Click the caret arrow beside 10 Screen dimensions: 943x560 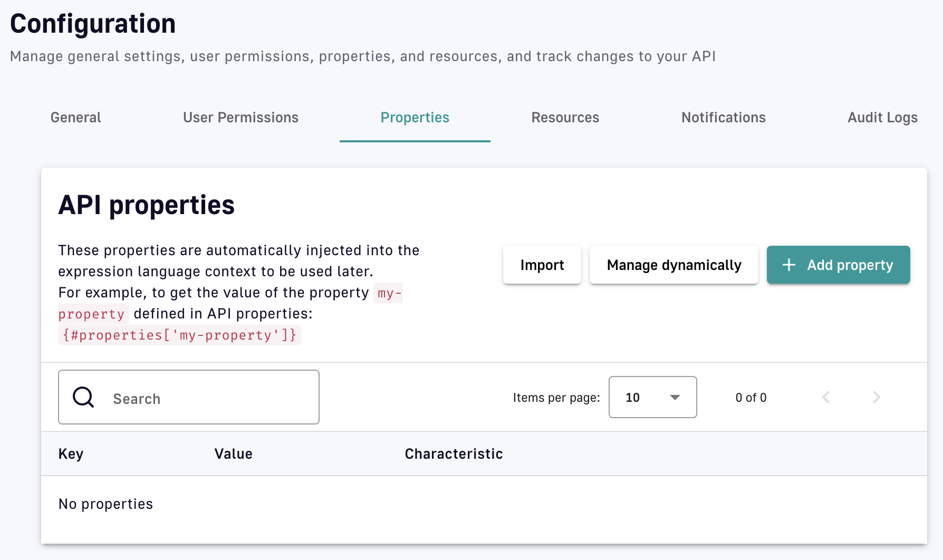coord(675,398)
